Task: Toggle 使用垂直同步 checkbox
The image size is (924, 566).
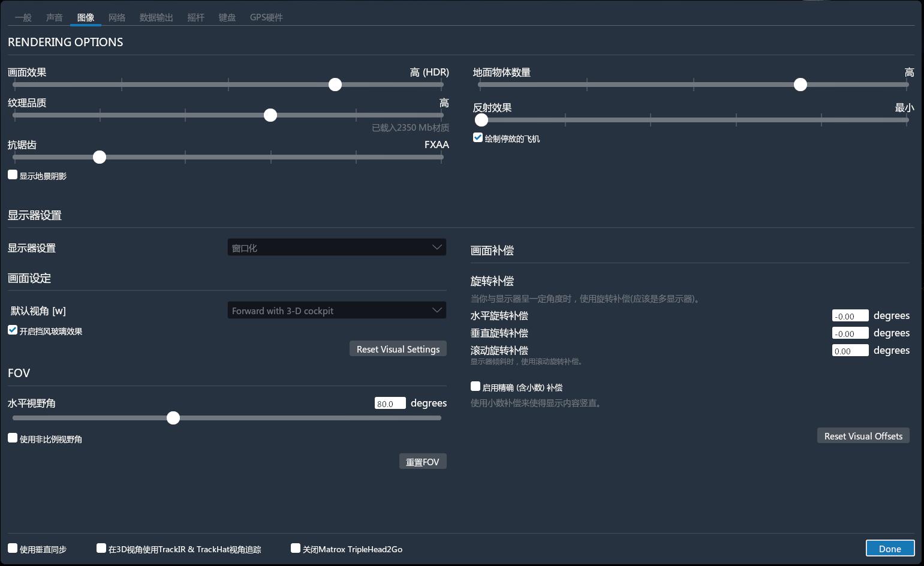Action: (13, 548)
